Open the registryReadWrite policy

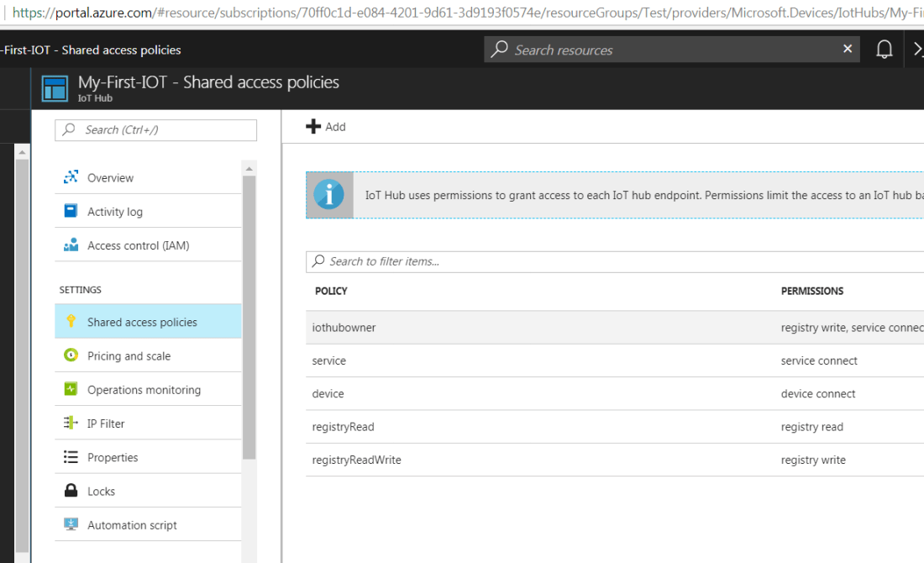356,460
